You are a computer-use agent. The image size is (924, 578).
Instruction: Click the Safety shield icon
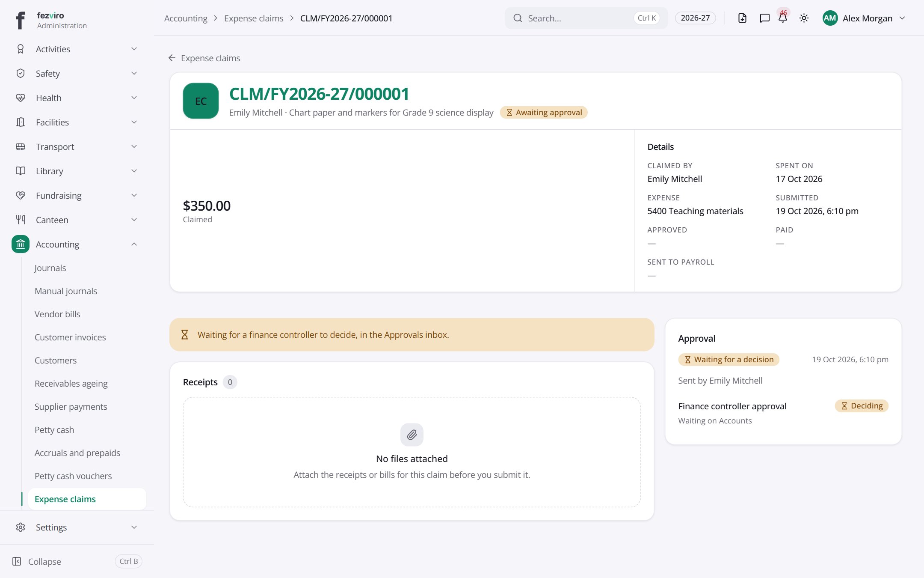click(21, 73)
